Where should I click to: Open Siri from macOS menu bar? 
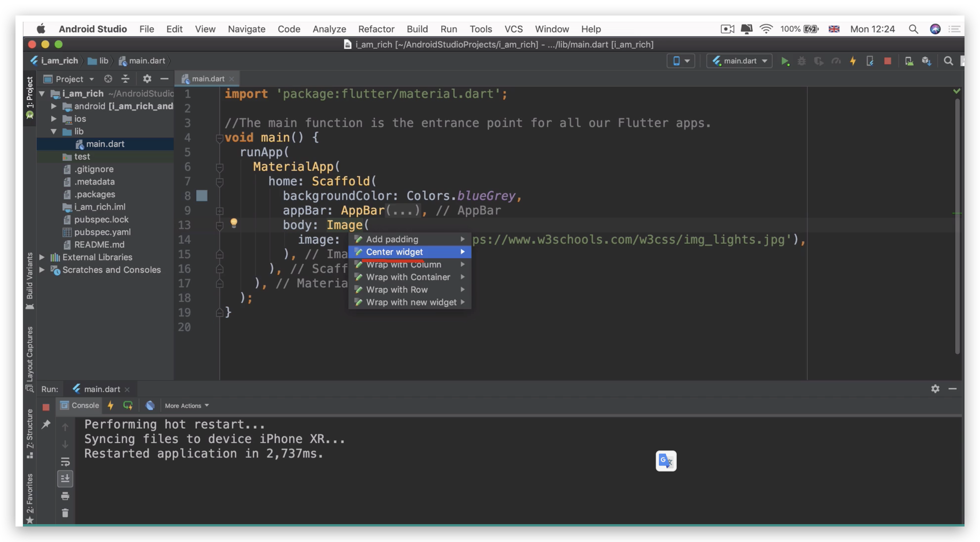click(x=935, y=29)
